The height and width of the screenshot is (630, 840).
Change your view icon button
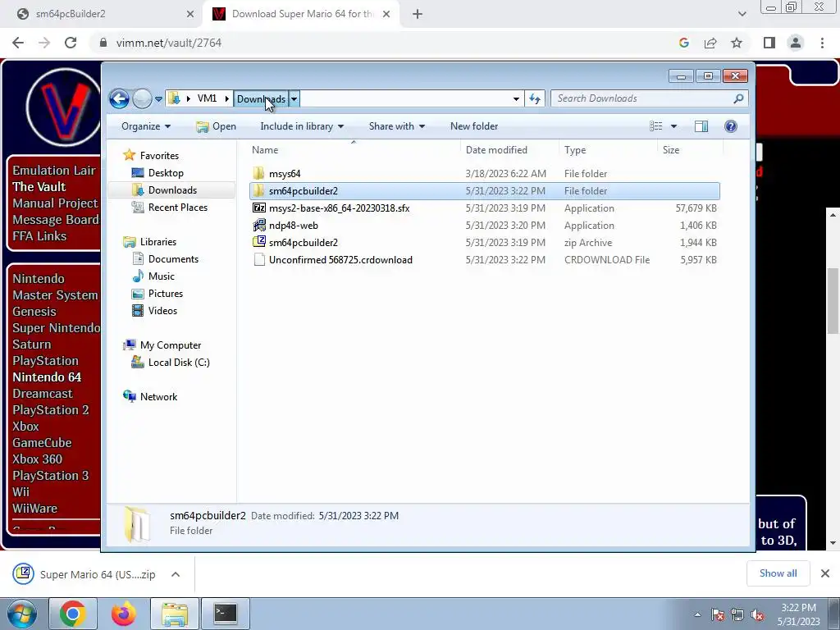(655, 126)
